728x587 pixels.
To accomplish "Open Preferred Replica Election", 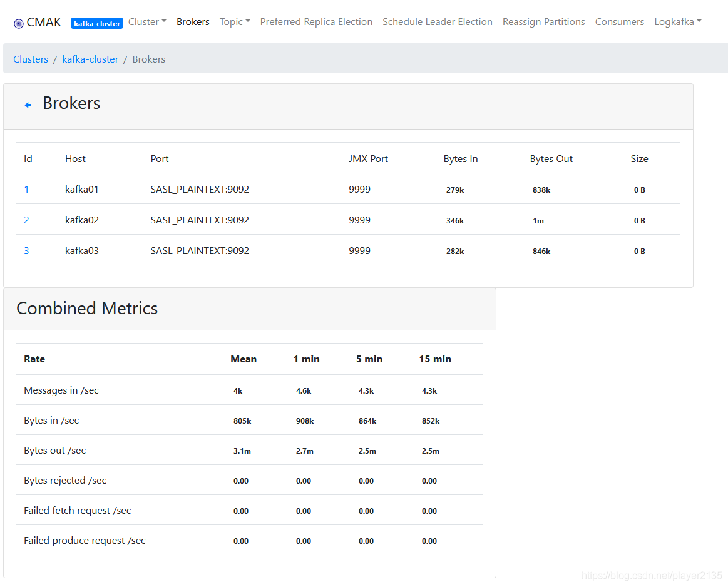I will 316,21.
